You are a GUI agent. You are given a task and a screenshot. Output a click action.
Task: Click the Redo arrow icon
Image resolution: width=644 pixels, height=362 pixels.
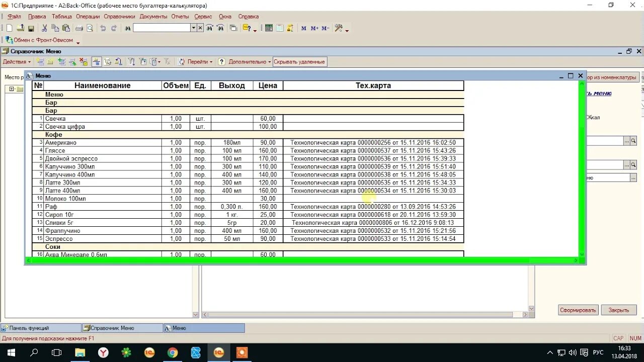click(x=114, y=28)
